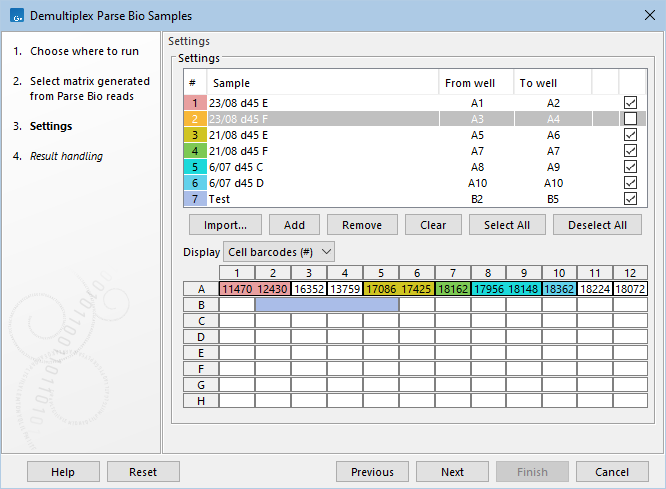Select the sample name 21/08 d45 E
The image size is (666, 489).
click(238, 135)
